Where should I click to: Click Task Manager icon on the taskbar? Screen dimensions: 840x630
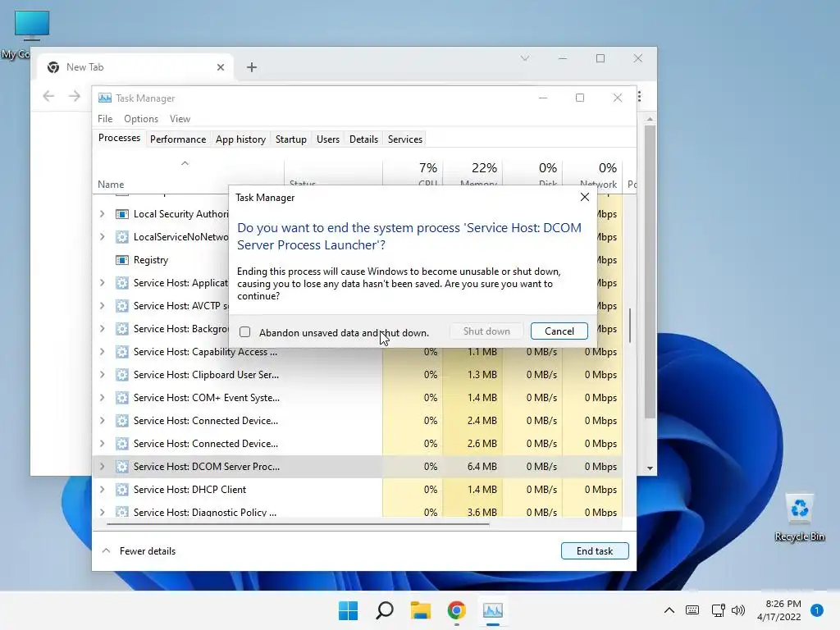pos(493,610)
